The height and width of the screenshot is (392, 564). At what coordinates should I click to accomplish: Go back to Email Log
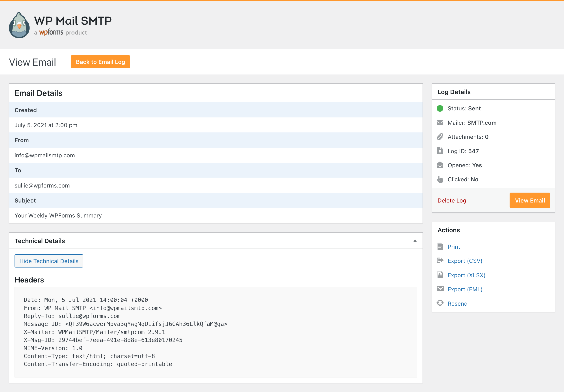coord(100,62)
